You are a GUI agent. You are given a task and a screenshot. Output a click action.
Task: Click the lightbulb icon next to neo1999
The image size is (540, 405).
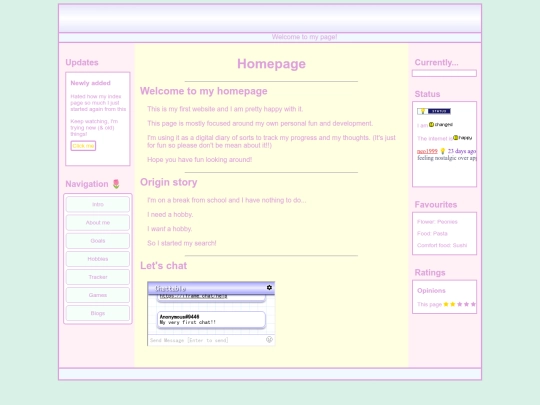click(x=443, y=151)
